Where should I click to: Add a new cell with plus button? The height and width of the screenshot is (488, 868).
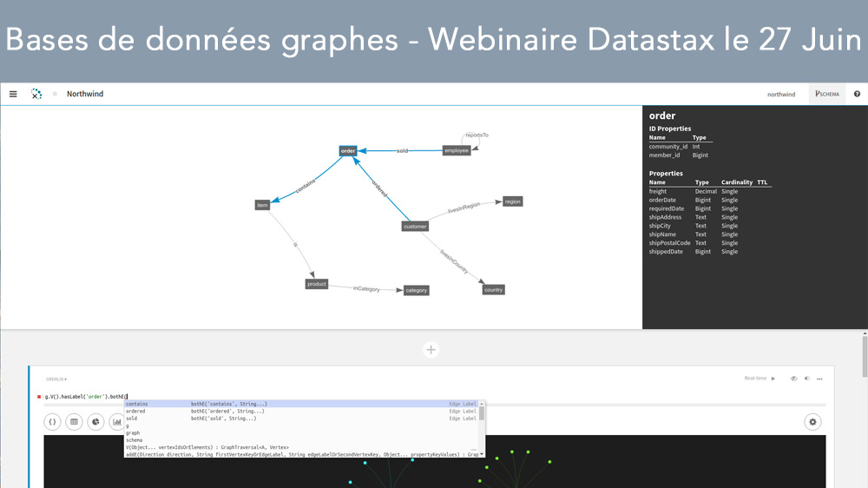tap(431, 349)
